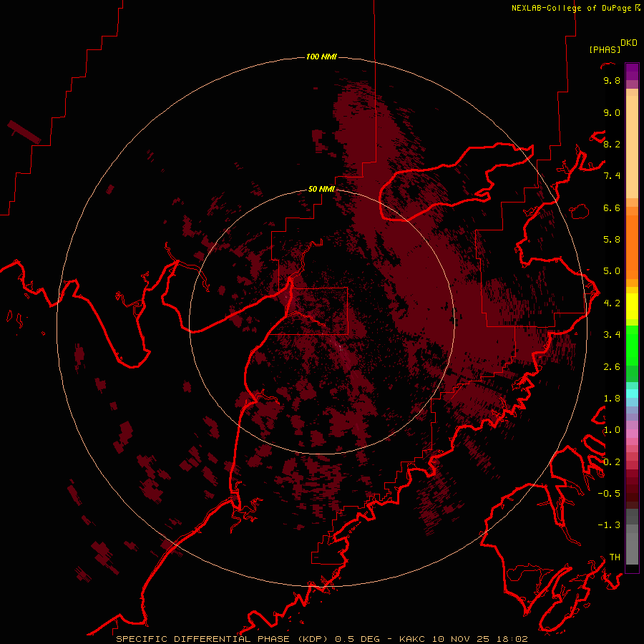Pick the gray bottom band of the scale
Image resolution: width=644 pixels, height=644 pixels.
(632, 550)
